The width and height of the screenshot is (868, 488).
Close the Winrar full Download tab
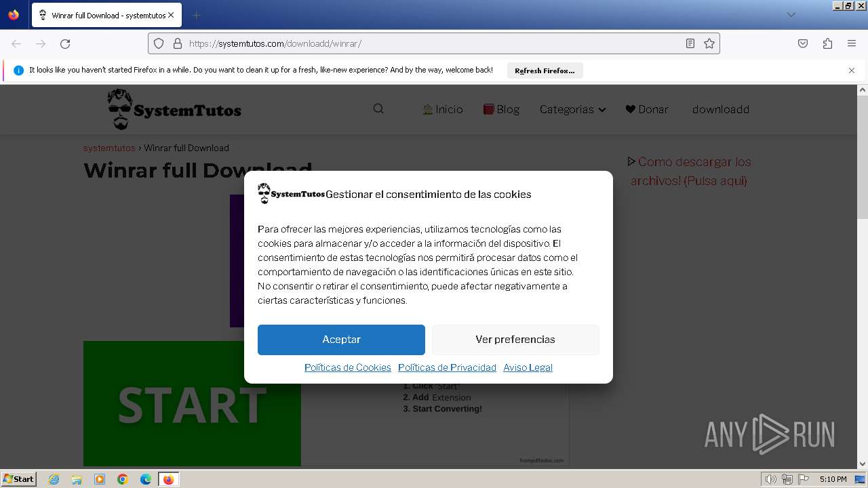click(x=171, y=15)
